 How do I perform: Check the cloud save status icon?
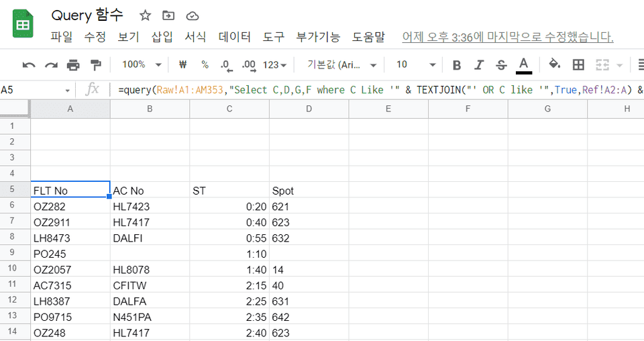pyautogui.click(x=193, y=16)
